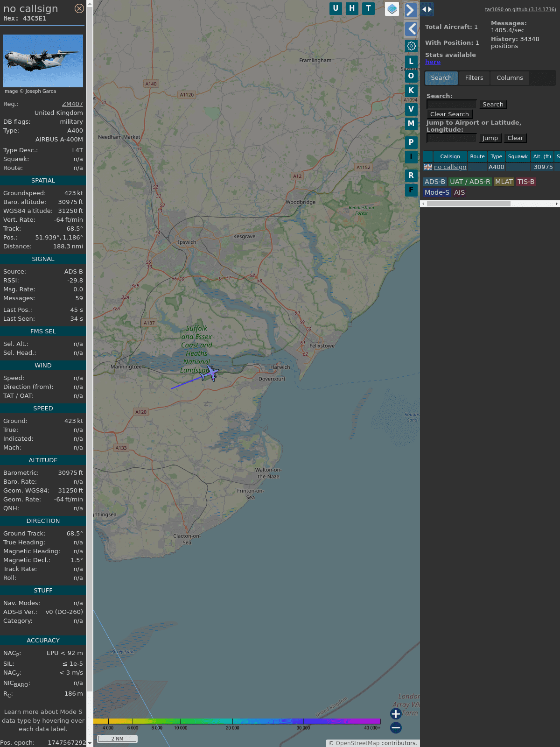This screenshot has height=747, width=560.
Task: Zoom in with the plus icon
Action: coord(396,713)
